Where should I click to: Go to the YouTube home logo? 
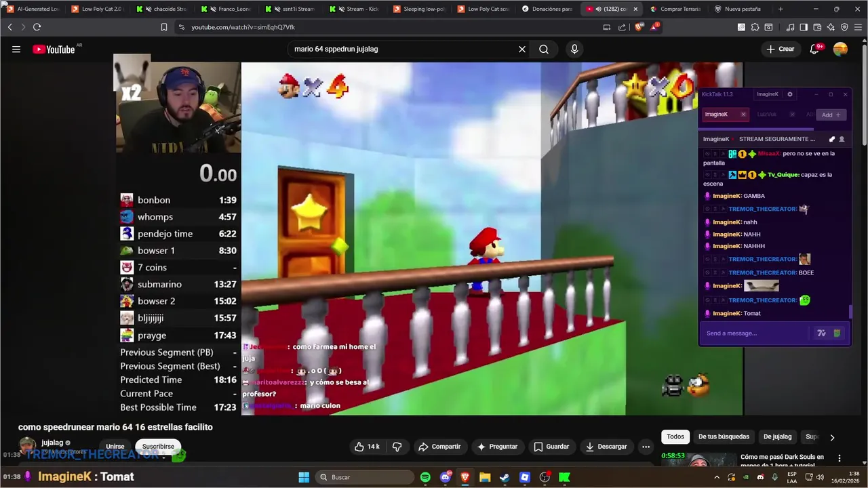coord(54,49)
